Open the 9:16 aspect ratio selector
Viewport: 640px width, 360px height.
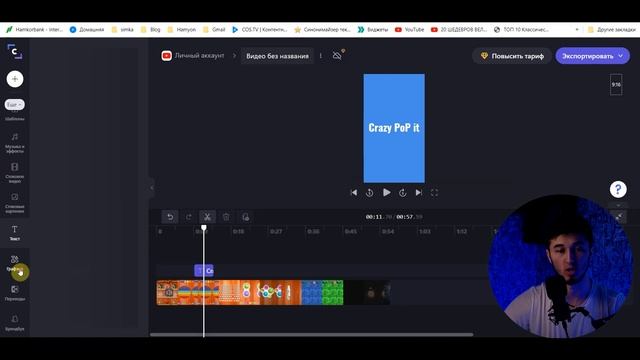point(616,84)
